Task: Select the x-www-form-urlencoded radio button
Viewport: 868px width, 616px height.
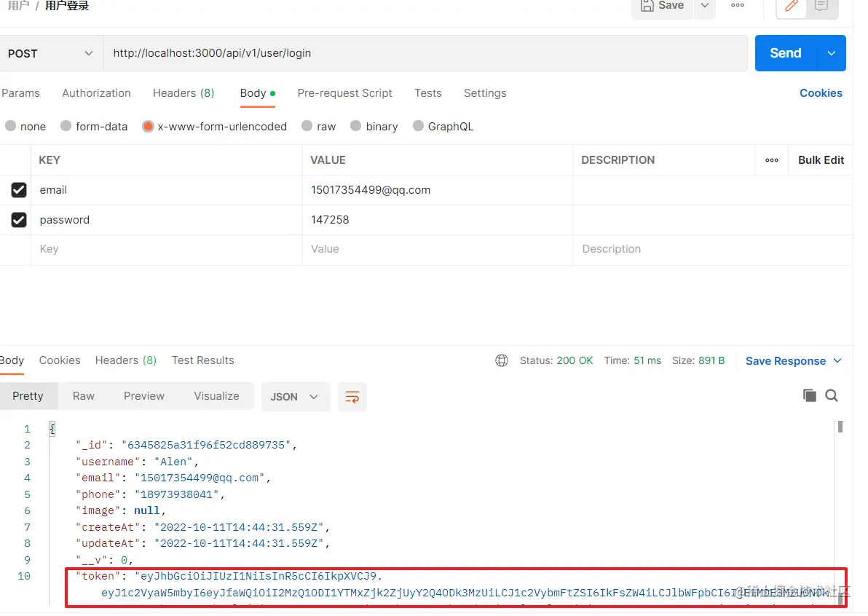Action: [148, 126]
